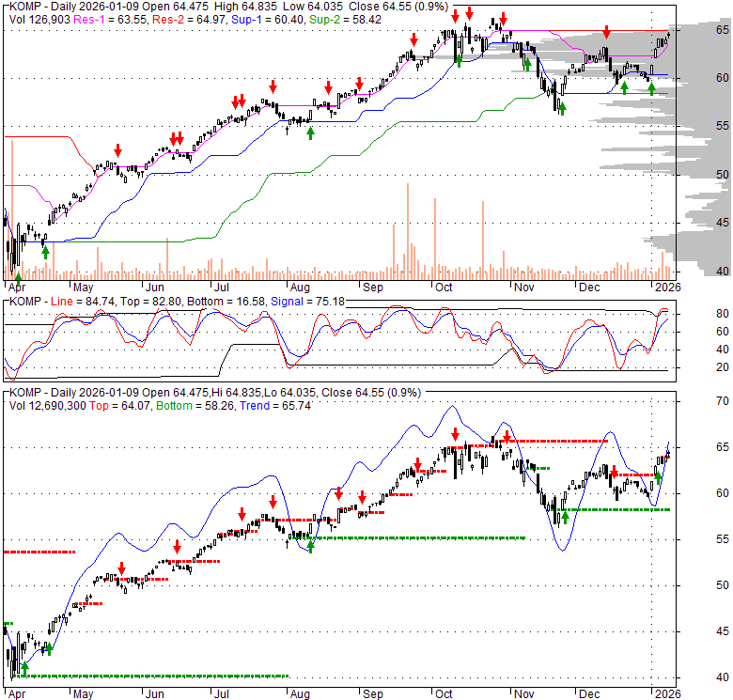Click the Sup-2 = 58.42 legend value
Image resolution: width=733 pixels, height=700 pixels.
(345, 20)
